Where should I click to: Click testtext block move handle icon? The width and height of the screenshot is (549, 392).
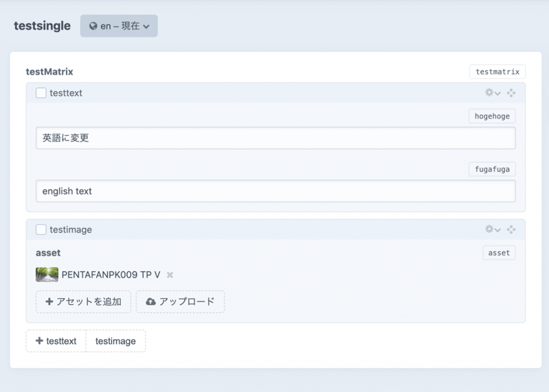[x=511, y=93]
